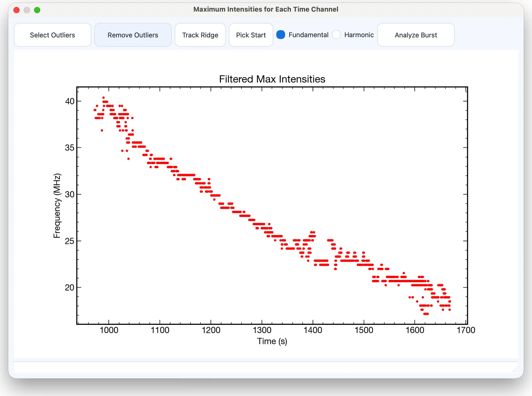Click the 40 tick label on the frequency axis
This screenshot has height=396, width=532.
[x=69, y=101]
